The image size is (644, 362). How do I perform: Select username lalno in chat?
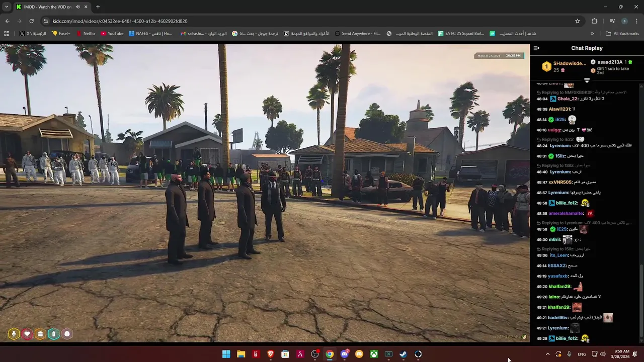click(x=554, y=297)
